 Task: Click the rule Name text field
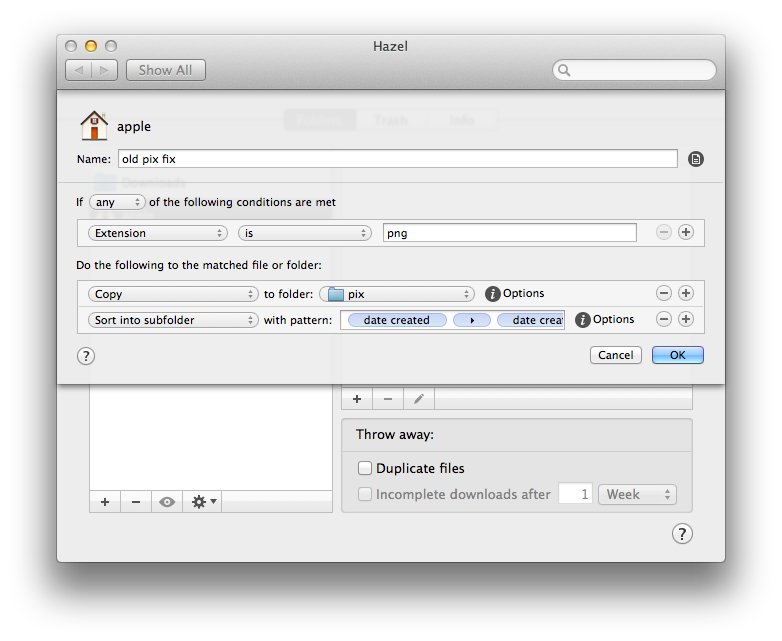[x=397, y=159]
